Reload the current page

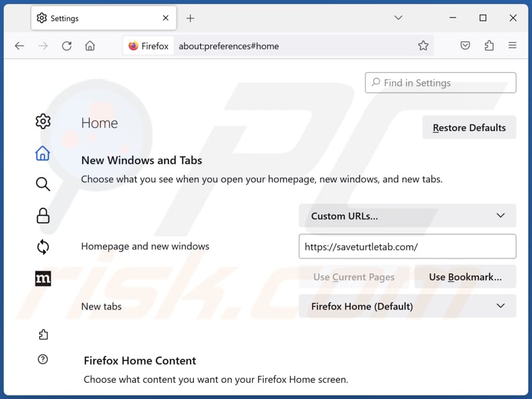coord(67,46)
